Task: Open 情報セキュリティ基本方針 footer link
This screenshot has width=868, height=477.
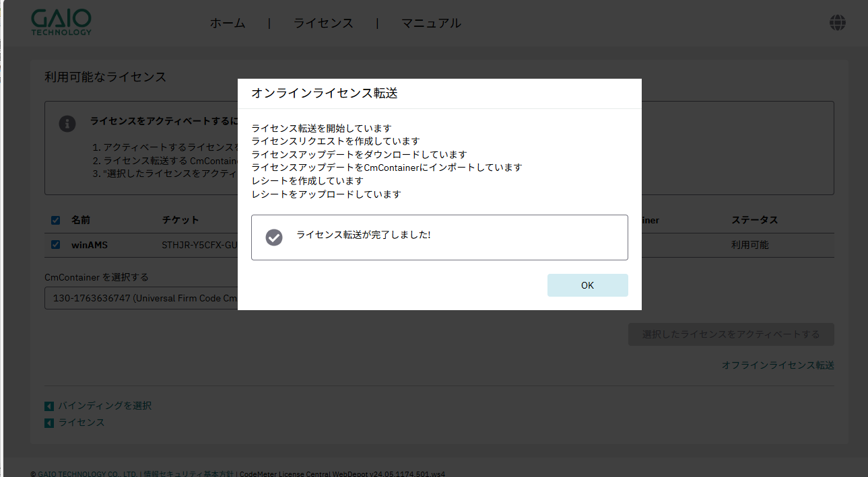Action: tap(189, 474)
